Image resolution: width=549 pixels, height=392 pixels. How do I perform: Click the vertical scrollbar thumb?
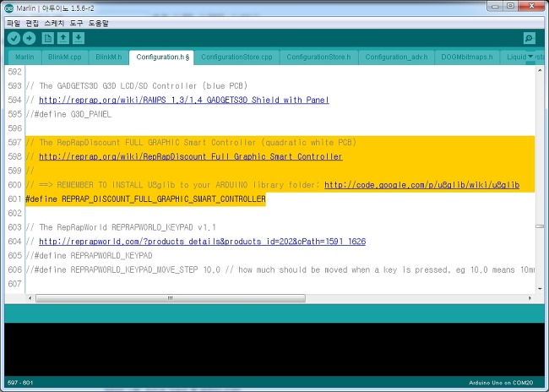pyautogui.click(x=540, y=226)
